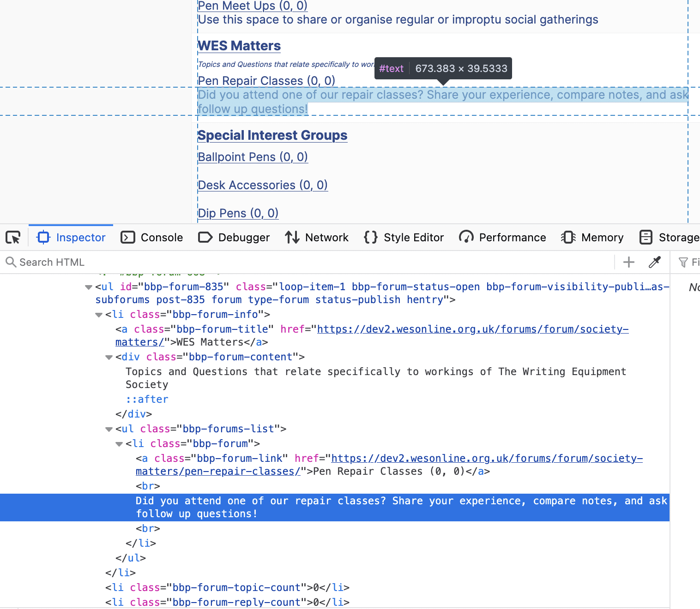The width and height of the screenshot is (700, 609).
Task: Select the closing div tag row
Action: 134,414
